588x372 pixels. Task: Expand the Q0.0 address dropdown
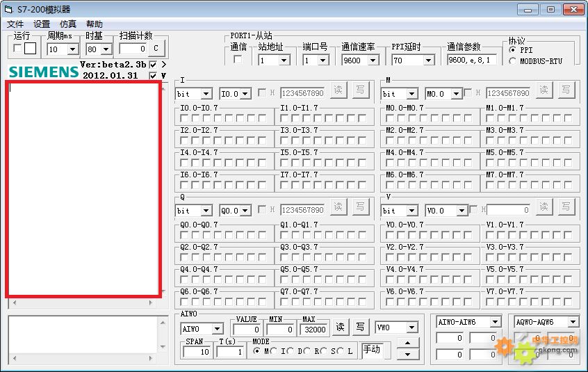tap(245, 211)
